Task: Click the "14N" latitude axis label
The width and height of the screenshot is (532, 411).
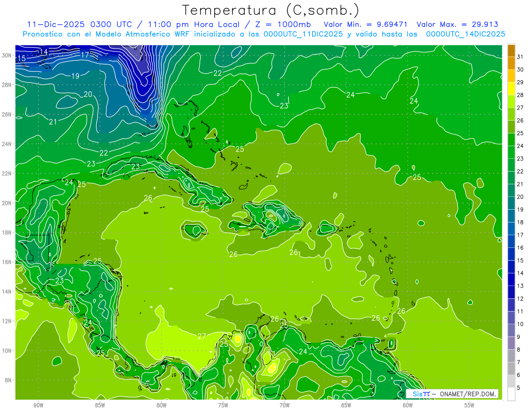Action: point(7,291)
